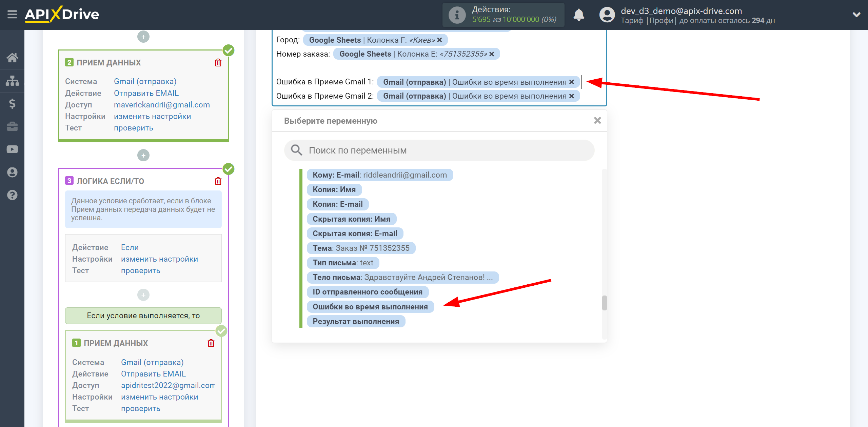The width and height of the screenshot is (868, 427).
Task: Click изменить настройки in logic block
Action: [x=159, y=259]
